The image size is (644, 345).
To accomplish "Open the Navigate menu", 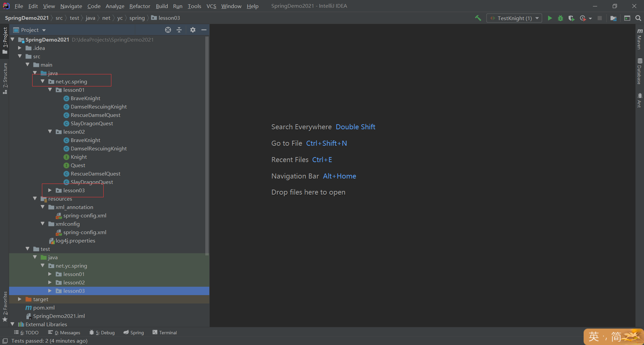I will 71,6.
